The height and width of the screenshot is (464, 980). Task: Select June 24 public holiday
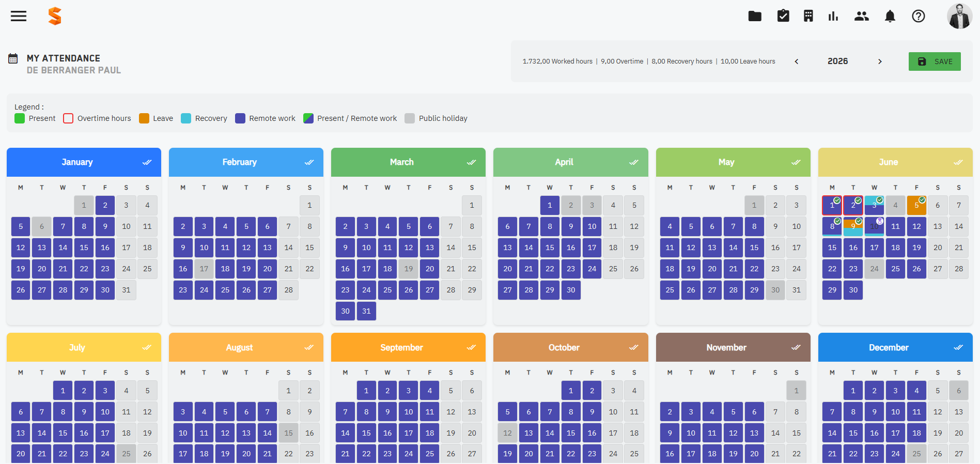click(874, 269)
